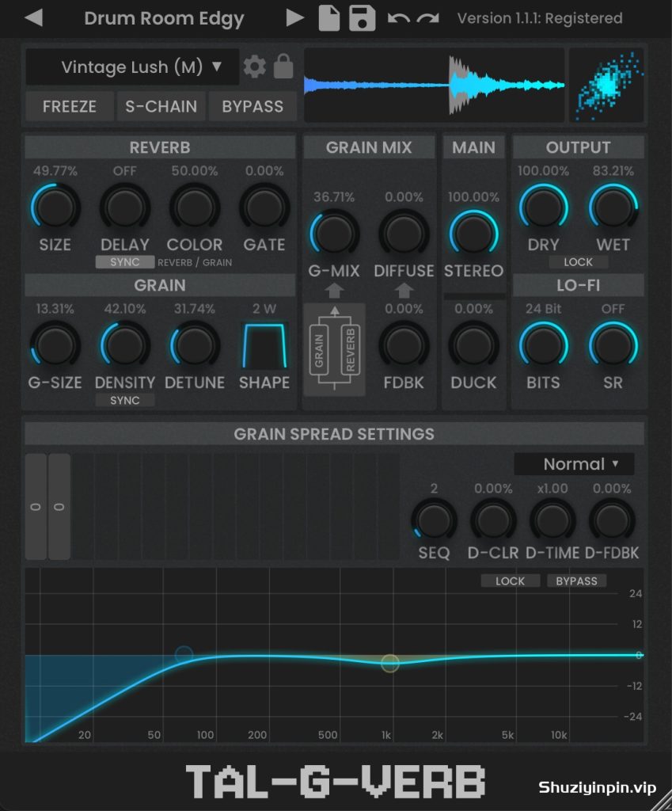
Task: Toggle the FREEZE button
Action: (x=70, y=107)
